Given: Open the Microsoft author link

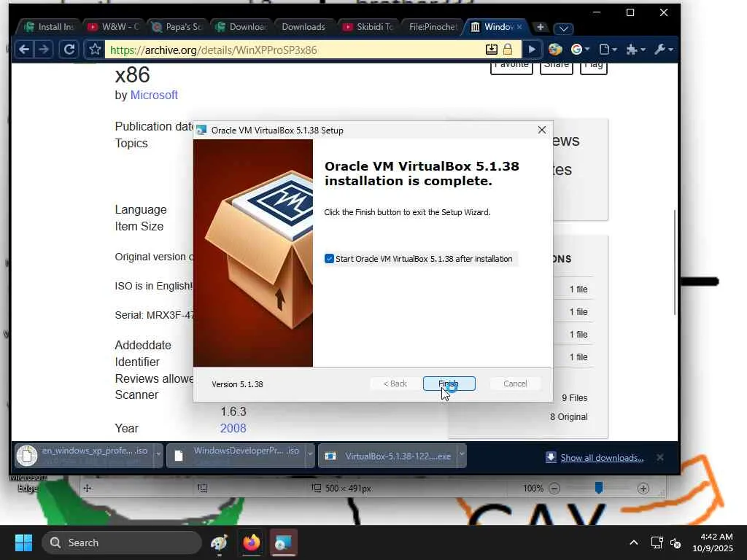Looking at the screenshot, I should [x=154, y=96].
